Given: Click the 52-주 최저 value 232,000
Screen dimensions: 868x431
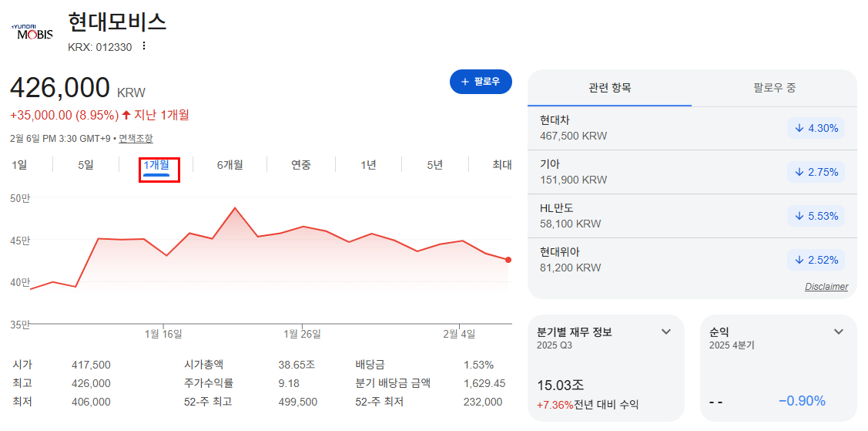Looking at the screenshot, I should tap(483, 402).
